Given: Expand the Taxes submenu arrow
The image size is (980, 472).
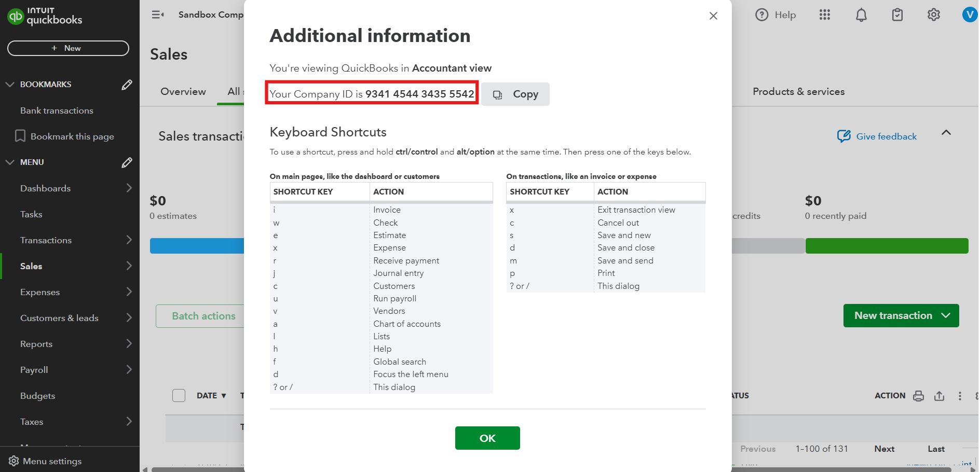Looking at the screenshot, I should pos(129,421).
